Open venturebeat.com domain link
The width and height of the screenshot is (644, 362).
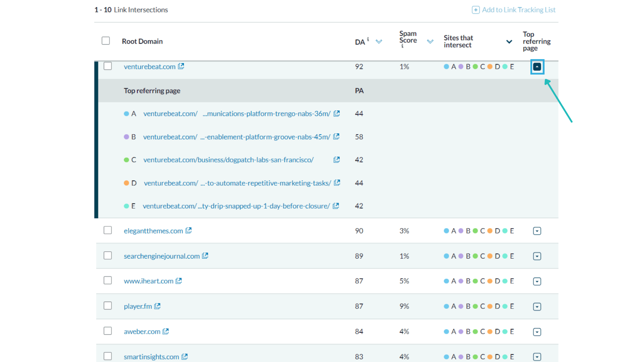click(150, 67)
